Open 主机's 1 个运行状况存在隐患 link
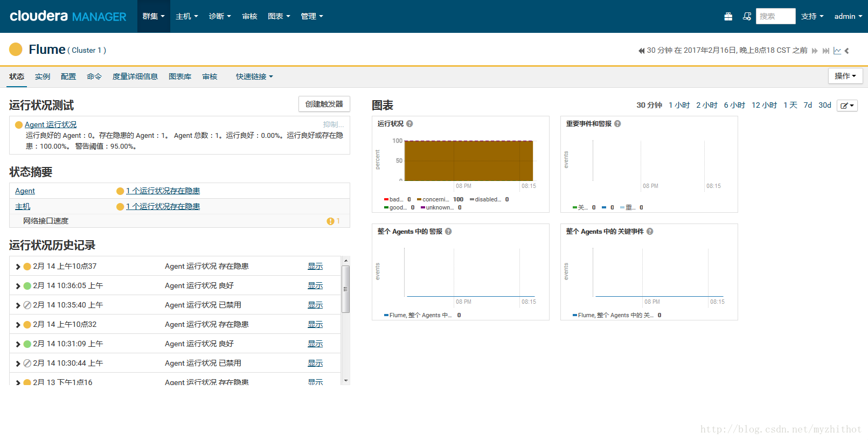The height and width of the screenshot is (440, 868). 163,207
